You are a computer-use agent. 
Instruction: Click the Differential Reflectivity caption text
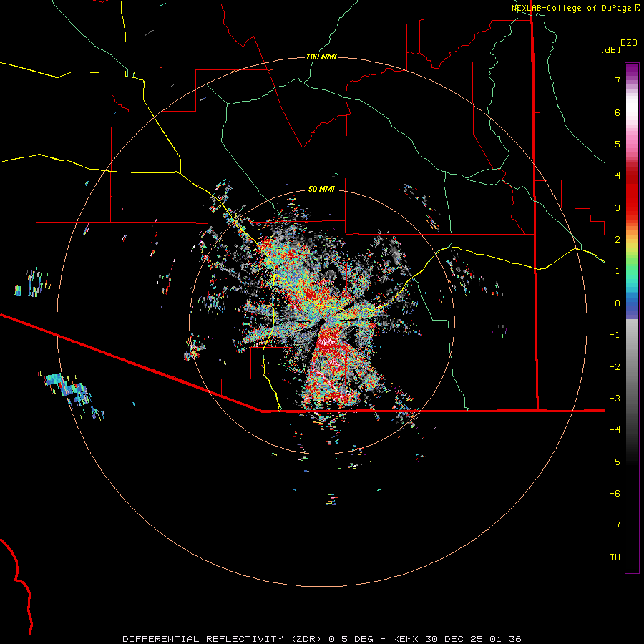[x=321, y=639]
